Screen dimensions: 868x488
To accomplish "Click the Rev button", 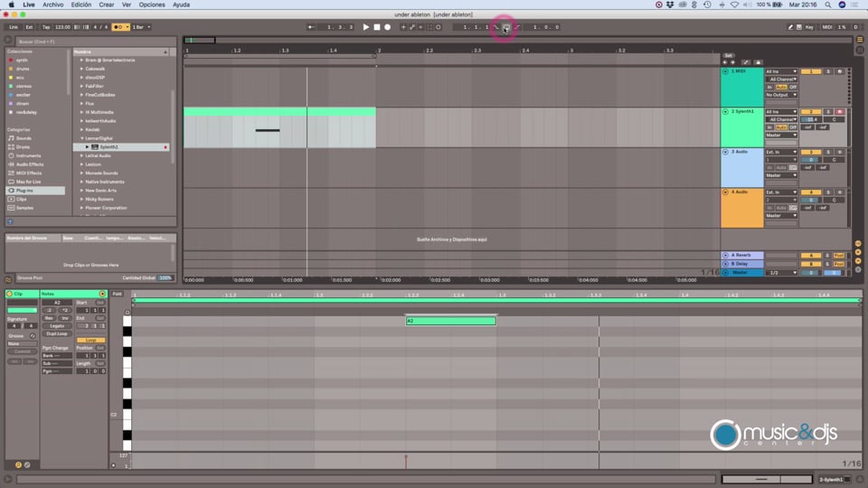I will pos(49,318).
